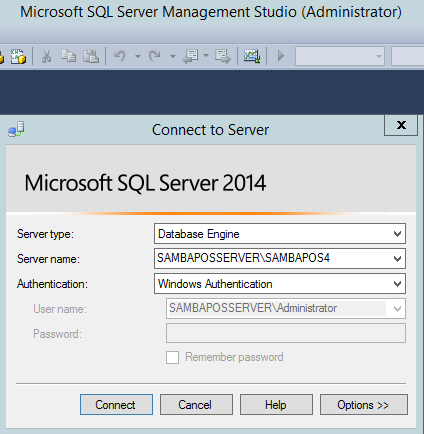
Task: Click the Connect button
Action: (116, 405)
